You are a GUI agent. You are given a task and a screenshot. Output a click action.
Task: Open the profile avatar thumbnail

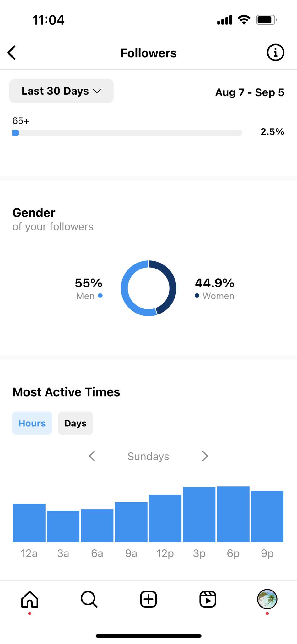pyautogui.click(x=267, y=599)
